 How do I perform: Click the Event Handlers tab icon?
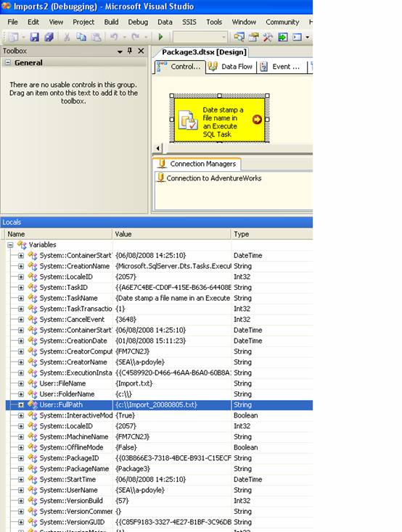(263, 67)
